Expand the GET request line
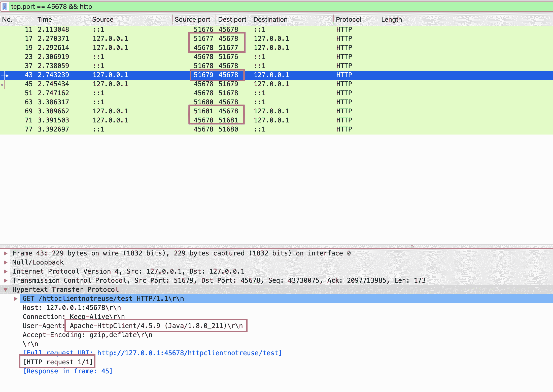 click(x=16, y=299)
